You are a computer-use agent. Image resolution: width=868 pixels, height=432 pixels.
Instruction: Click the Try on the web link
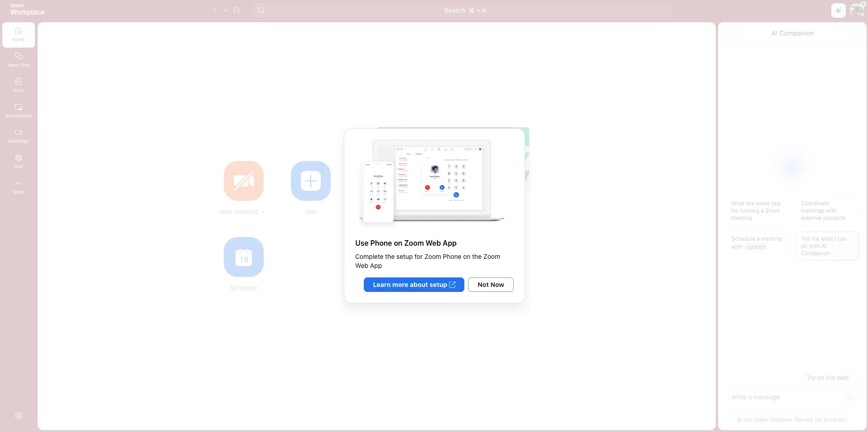coord(827,378)
